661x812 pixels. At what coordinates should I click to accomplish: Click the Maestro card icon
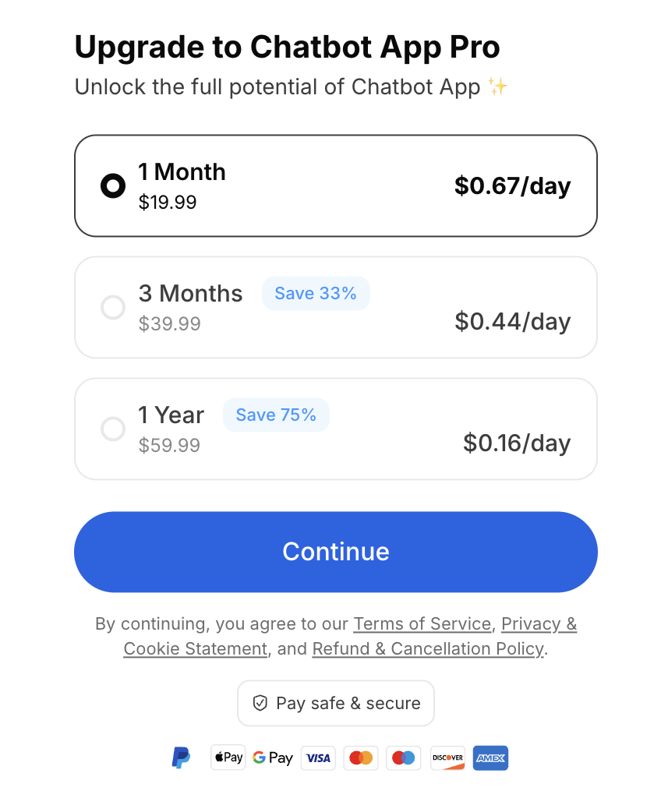pyautogui.click(x=404, y=757)
